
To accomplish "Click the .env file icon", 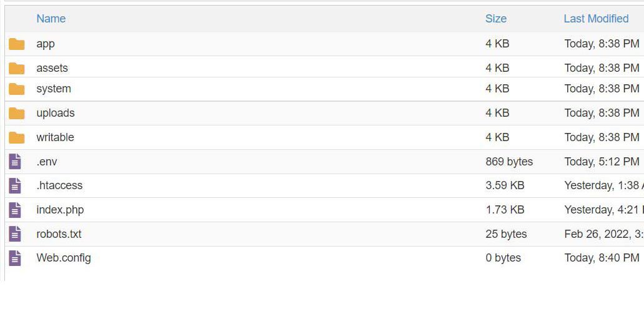I will [x=16, y=162].
